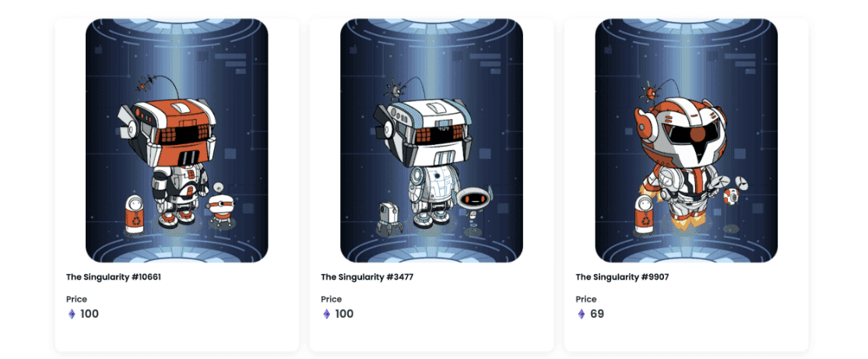Click the 100 price value of #10661
This screenshot has width=868, height=359.
click(x=90, y=314)
